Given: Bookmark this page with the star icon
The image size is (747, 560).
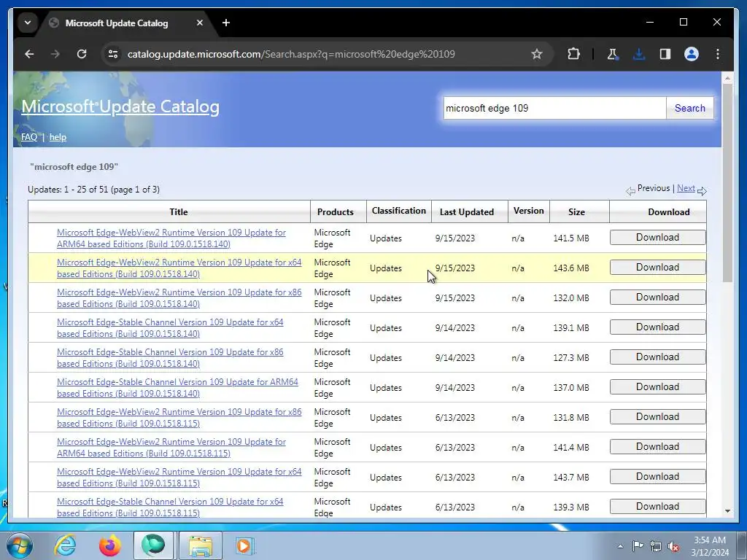Looking at the screenshot, I should tap(536, 54).
